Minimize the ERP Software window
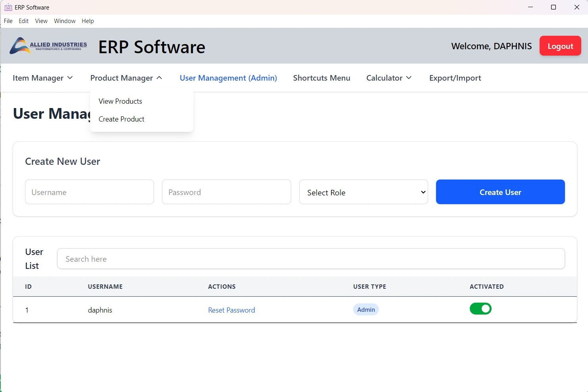 pyautogui.click(x=530, y=7)
